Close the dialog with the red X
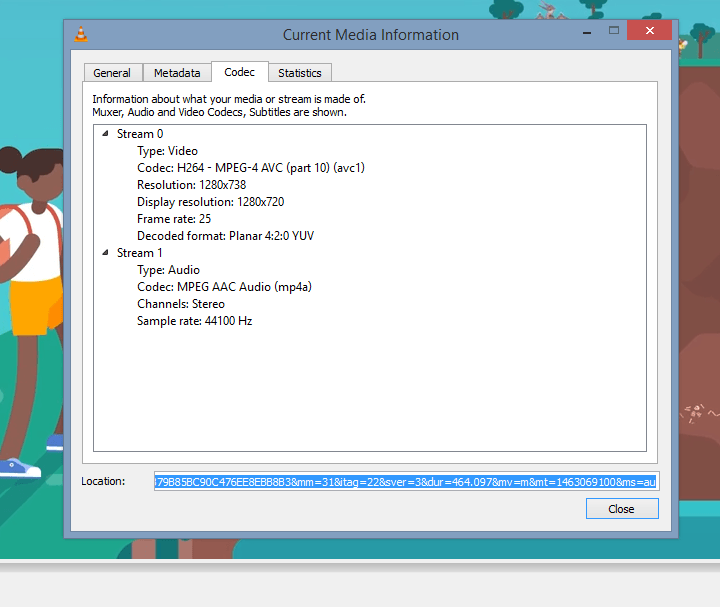 (650, 31)
